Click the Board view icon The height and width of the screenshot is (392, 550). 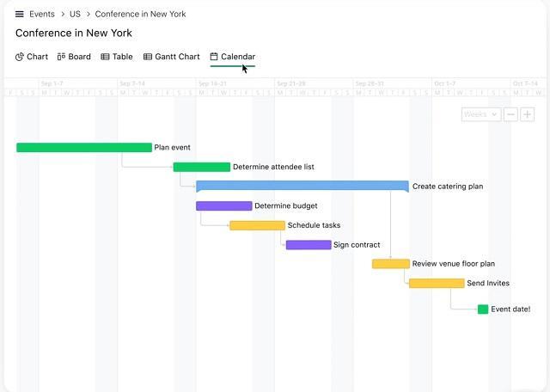(62, 57)
